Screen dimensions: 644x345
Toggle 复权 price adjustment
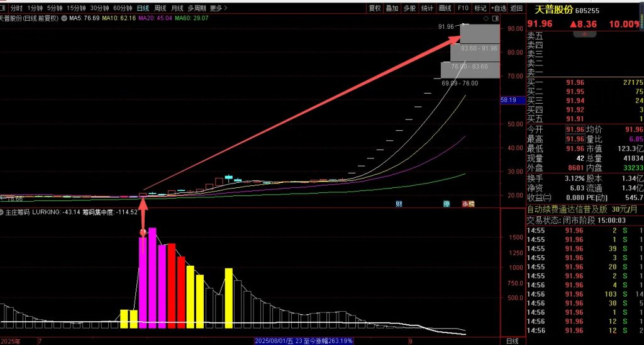tap(375, 8)
